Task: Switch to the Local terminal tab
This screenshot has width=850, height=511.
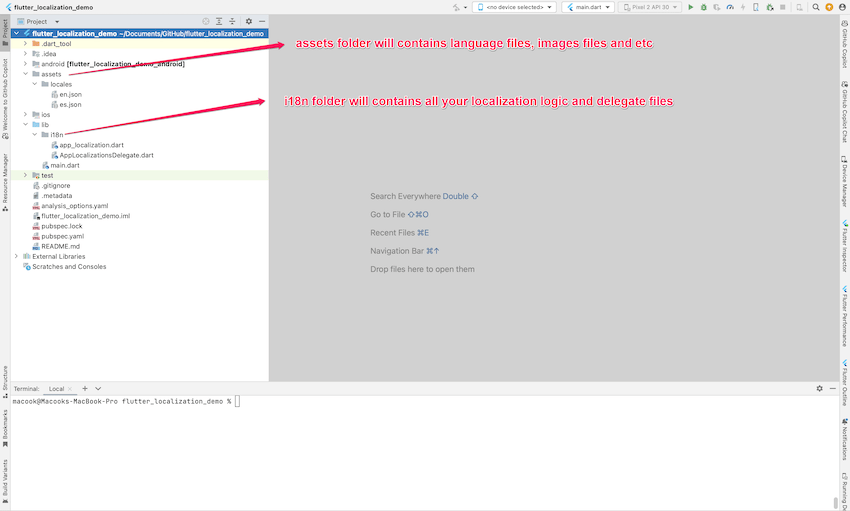Action: coord(56,389)
